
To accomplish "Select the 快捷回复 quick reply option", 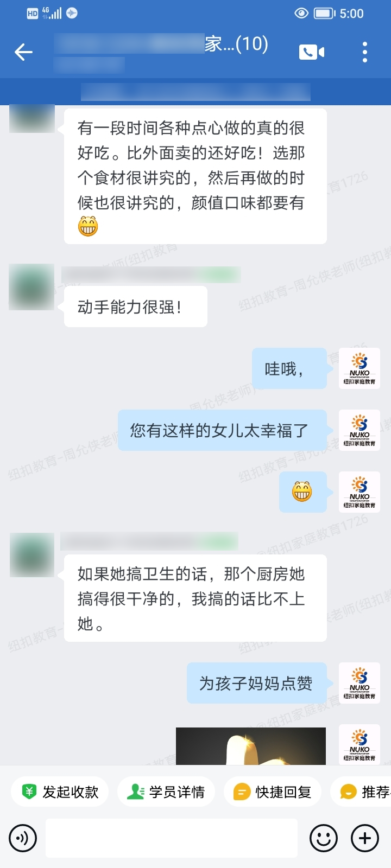I will click(273, 792).
